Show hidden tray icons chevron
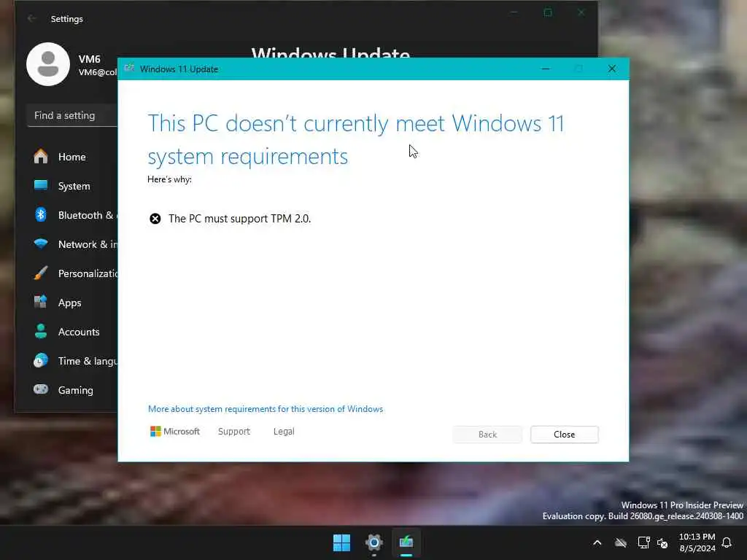The width and height of the screenshot is (747, 560). [x=597, y=542]
